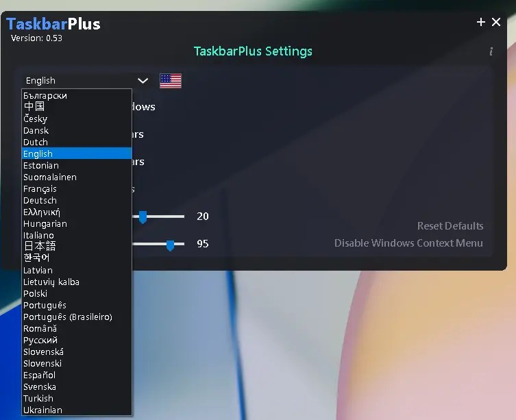Click Reset Defaults
516x420 pixels.
pos(450,226)
